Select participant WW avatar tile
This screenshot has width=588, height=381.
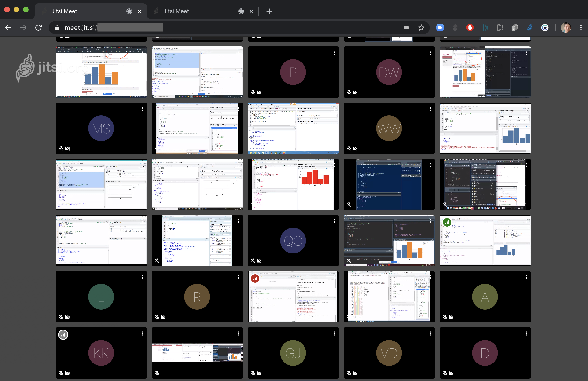389,128
